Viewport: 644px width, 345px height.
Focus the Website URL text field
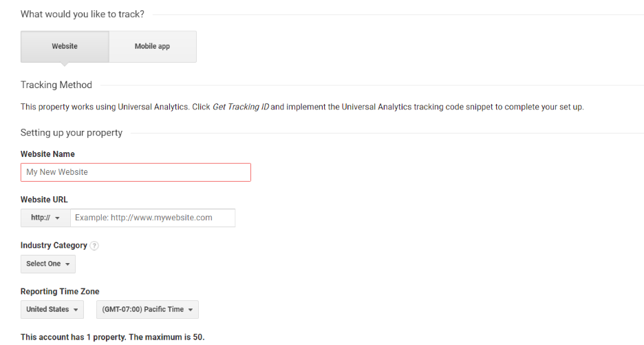point(153,218)
